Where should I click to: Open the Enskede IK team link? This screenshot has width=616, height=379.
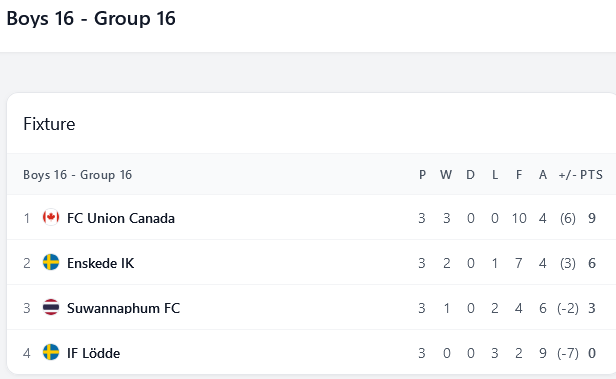[x=101, y=263]
